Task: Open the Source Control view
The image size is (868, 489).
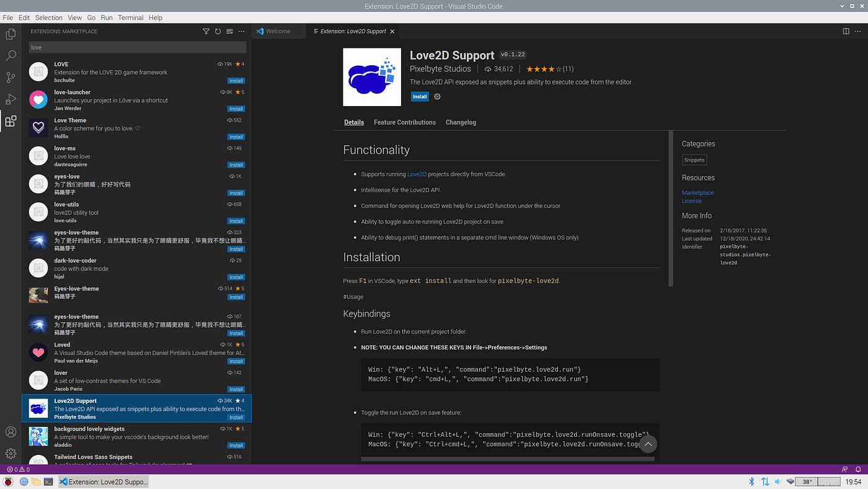Action: point(10,77)
